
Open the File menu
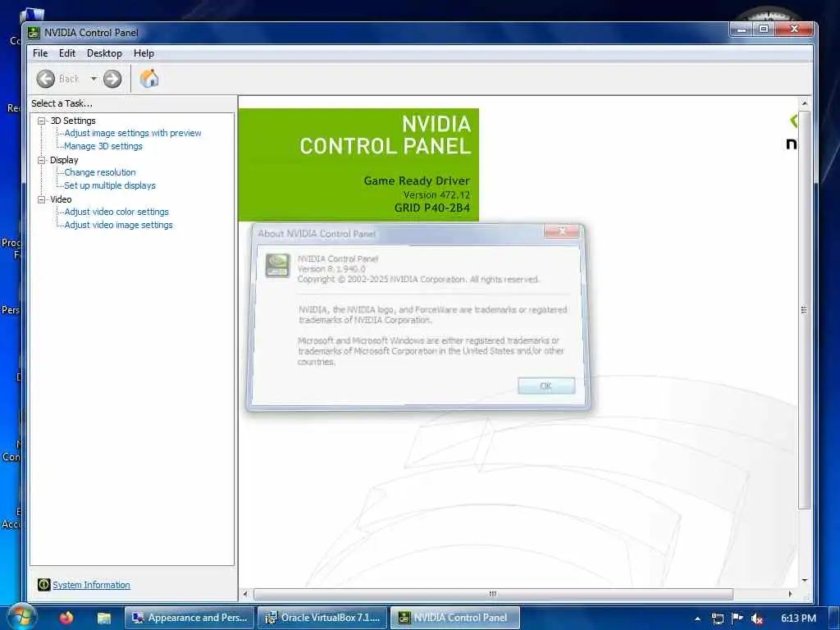pyautogui.click(x=40, y=53)
